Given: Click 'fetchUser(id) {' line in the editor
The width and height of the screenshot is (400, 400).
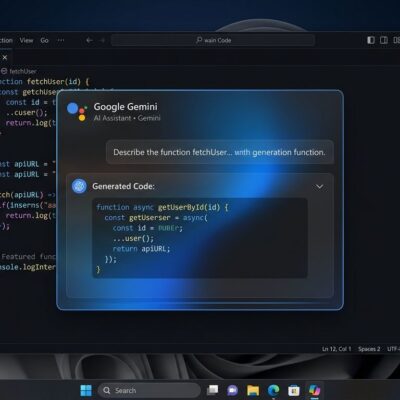Looking at the screenshot, I should tap(58, 82).
